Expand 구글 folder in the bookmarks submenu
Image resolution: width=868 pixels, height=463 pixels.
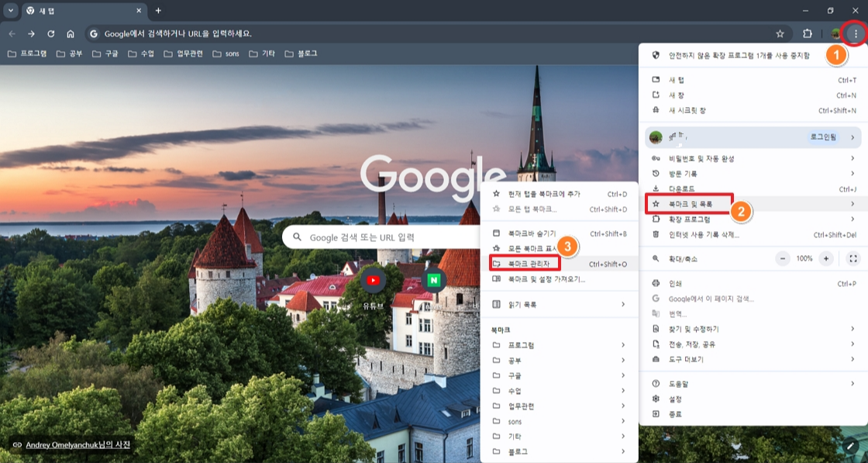559,375
